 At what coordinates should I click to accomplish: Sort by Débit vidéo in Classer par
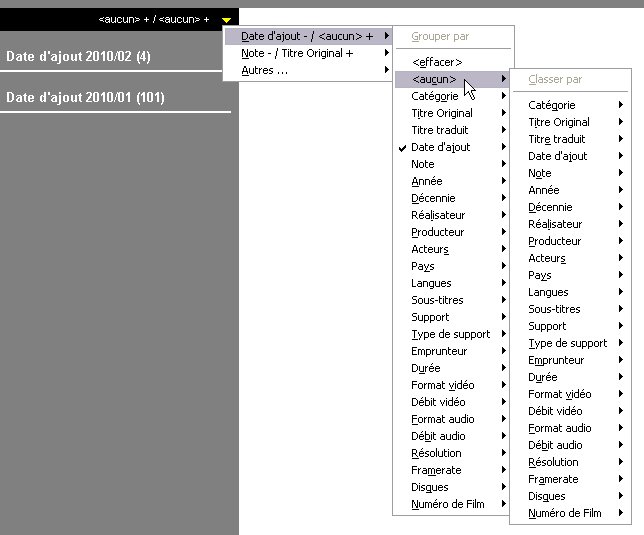pos(570,411)
